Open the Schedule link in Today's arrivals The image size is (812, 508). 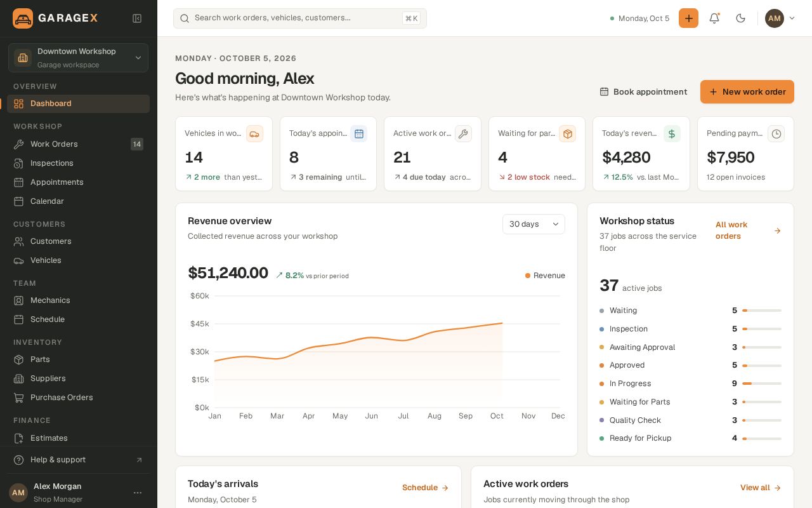coord(426,488)
